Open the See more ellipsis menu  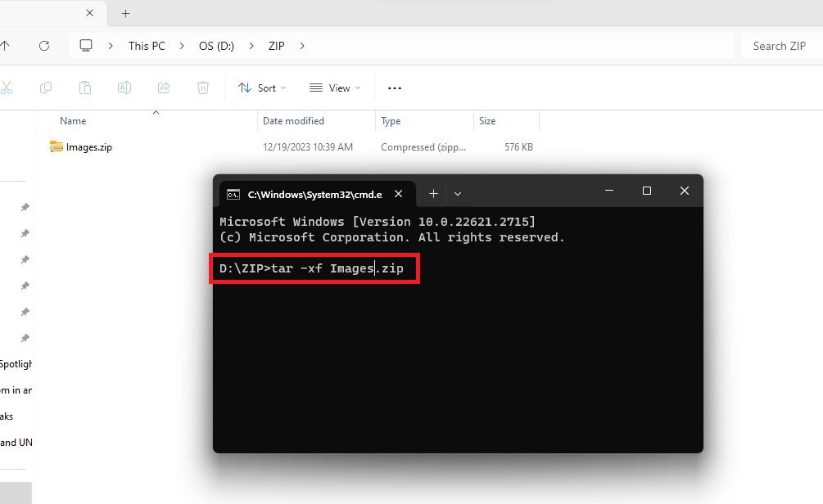394,88
